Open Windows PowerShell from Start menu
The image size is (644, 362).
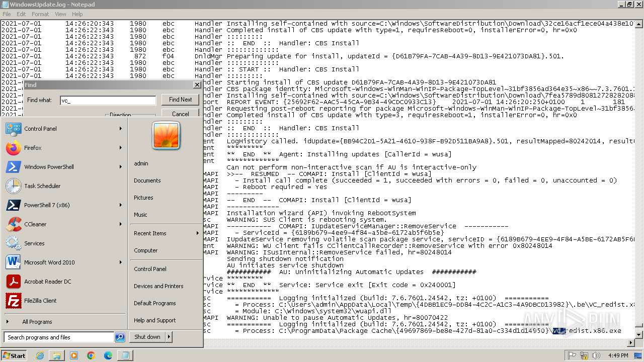point(14,167)
